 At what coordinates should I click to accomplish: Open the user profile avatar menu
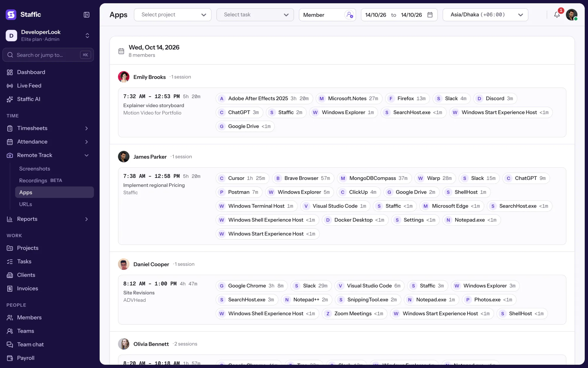click(x=572, y=15)
